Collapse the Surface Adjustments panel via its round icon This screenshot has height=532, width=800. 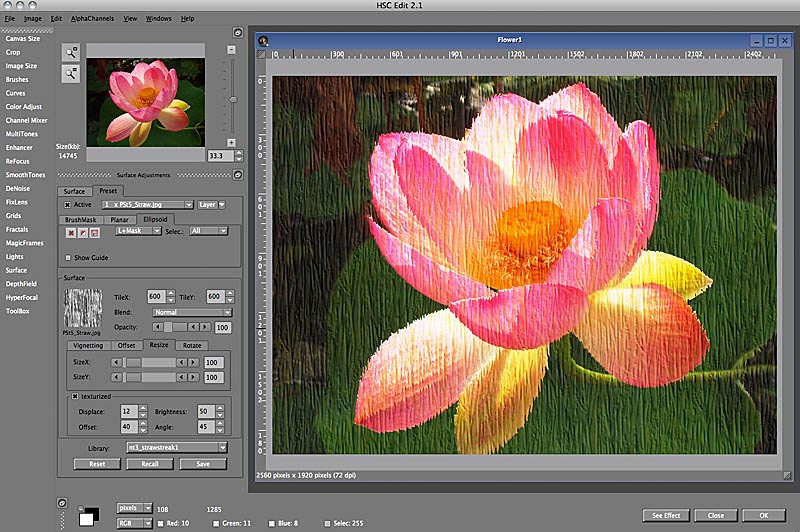coord(238,175)
